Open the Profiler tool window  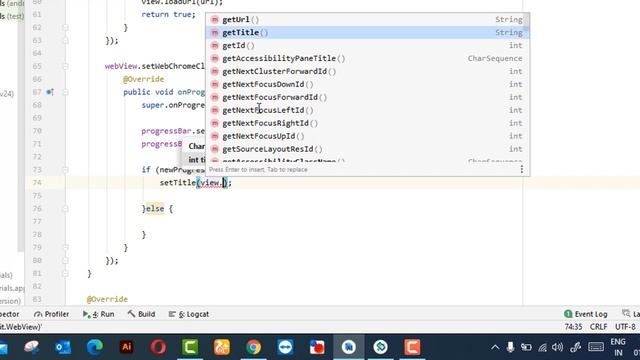51,314
